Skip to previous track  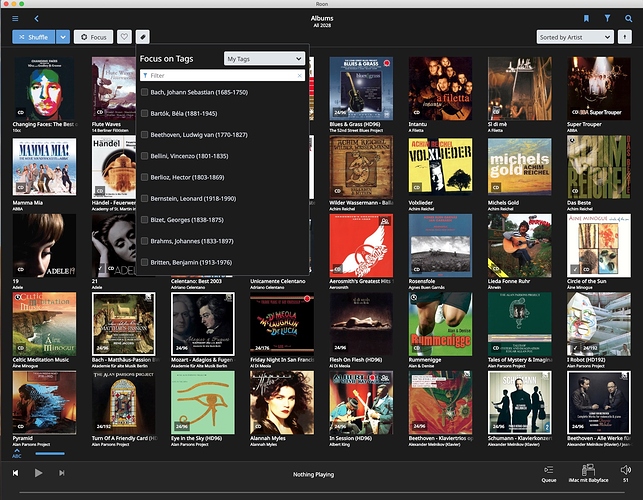point(16,473)
